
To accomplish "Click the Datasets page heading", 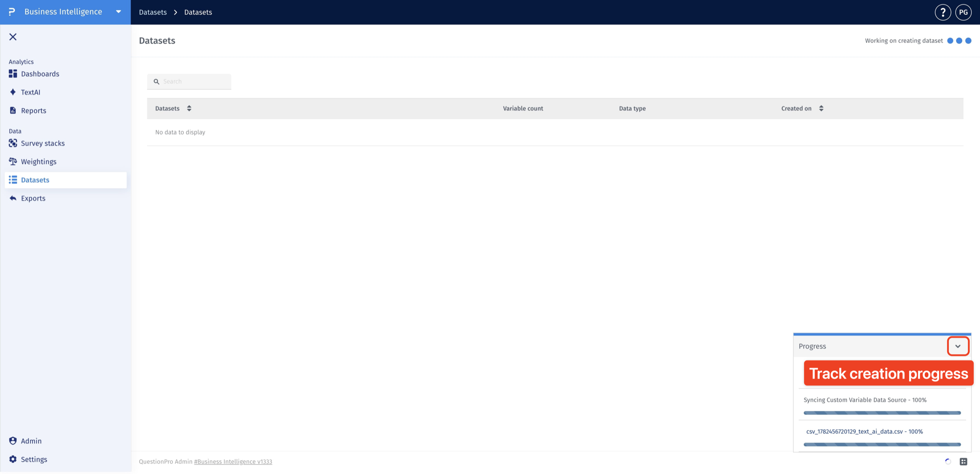I will point(157,41).
